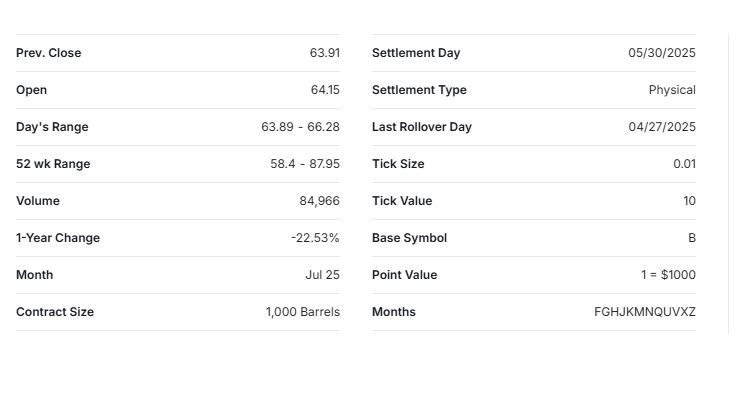Select the Tick Size label
The width and height of the screenshot is (750, 394).
[x=398, y=164]
